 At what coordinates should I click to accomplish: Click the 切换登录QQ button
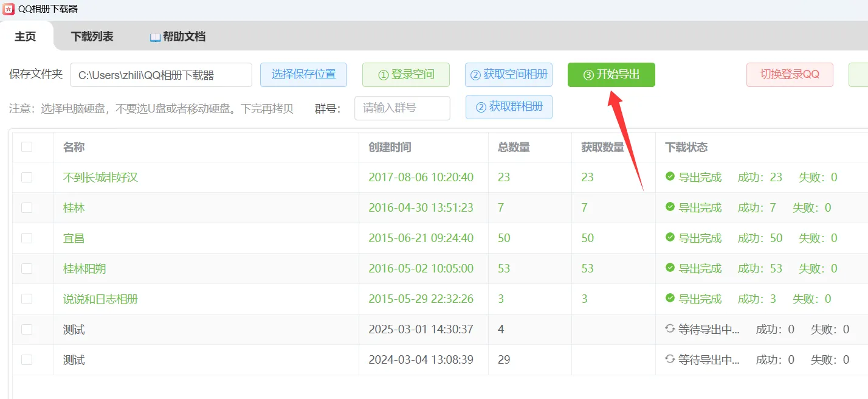point(790,75)
